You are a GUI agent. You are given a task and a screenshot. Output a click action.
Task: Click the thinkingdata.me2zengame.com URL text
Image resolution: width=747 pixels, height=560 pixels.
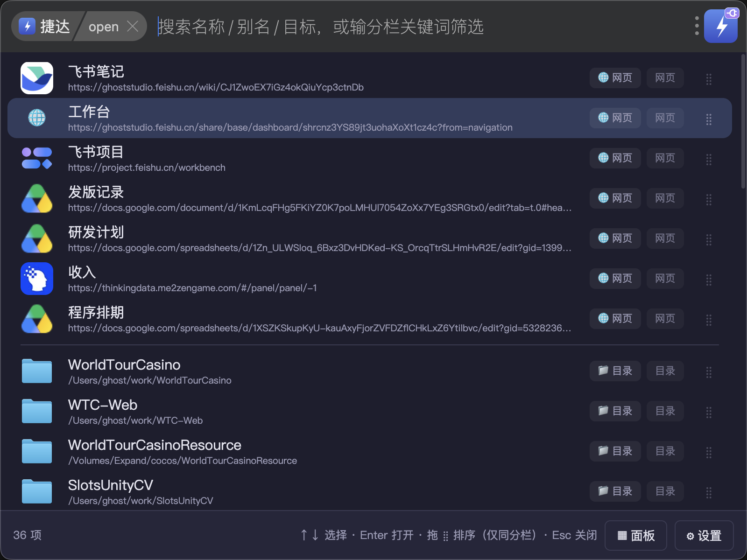point(192,288)
